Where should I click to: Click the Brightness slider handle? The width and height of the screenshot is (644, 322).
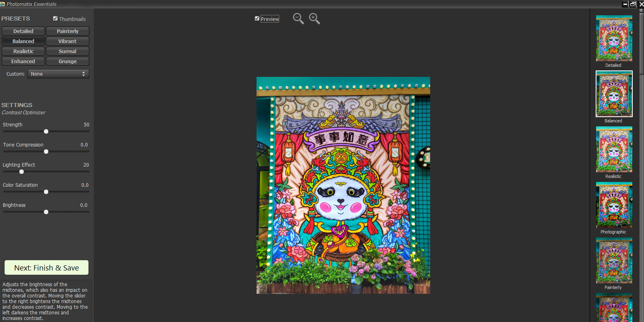pos(46,212)
